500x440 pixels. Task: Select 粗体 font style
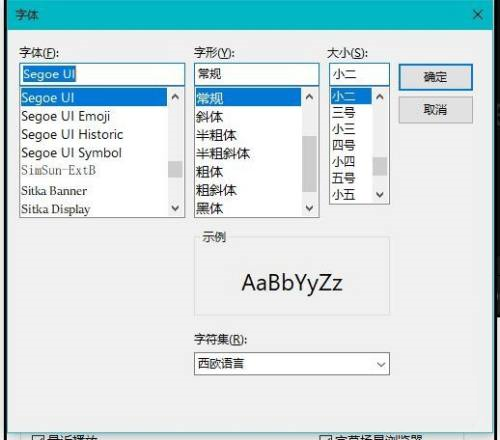(x=248, y=172)
